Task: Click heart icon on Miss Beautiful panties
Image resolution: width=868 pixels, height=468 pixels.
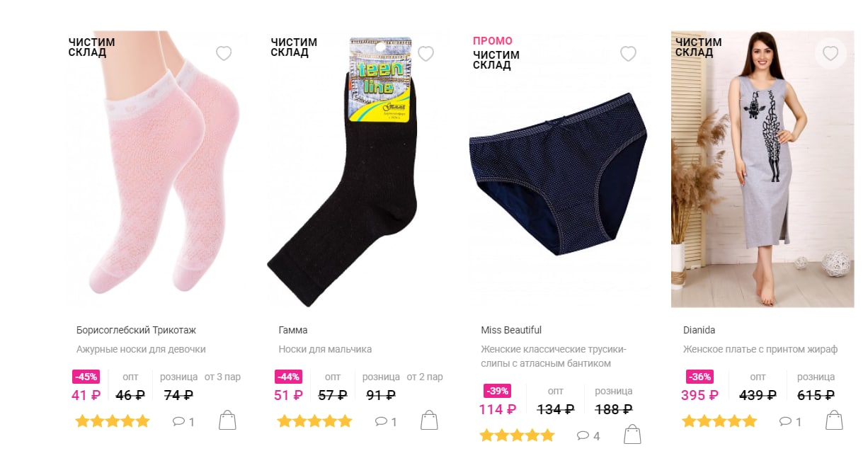Action: (628, 54)
